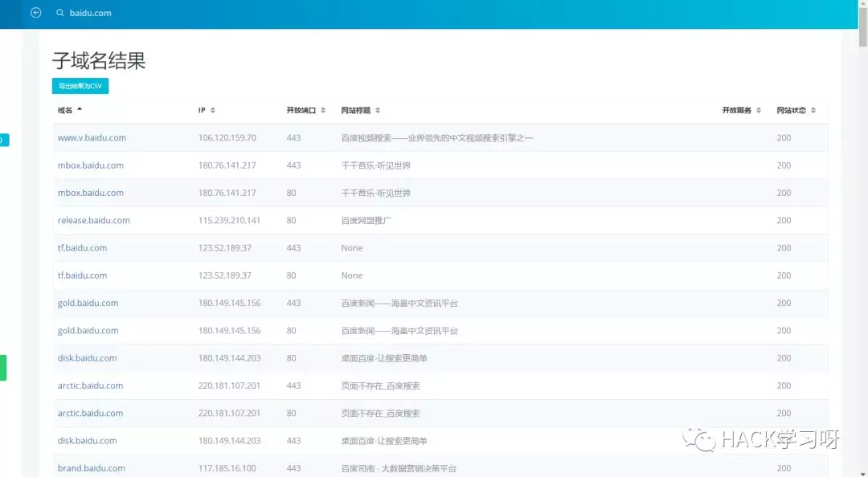Open gold.baidu.com row with port 443
The width and height of the screenshot is (868, 477).
[88, 304]
